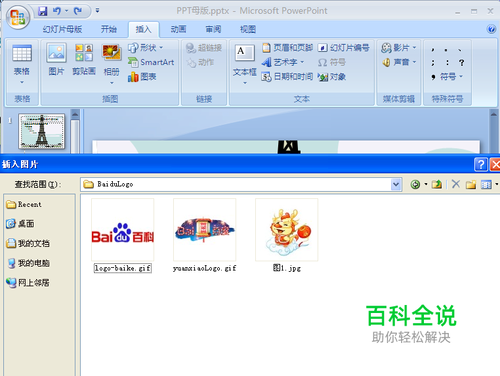Image resolution: width=500 pixels, height=376 pixels.
Task: Click the 超链接 hyperlink button
Action: [204, 48]
